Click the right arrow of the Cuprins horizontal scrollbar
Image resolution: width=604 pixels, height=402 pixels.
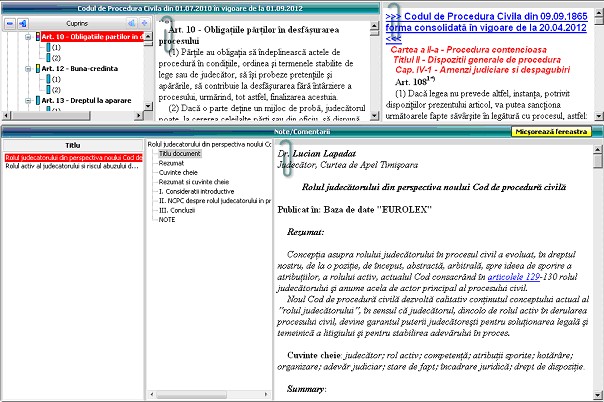point(139,115)
